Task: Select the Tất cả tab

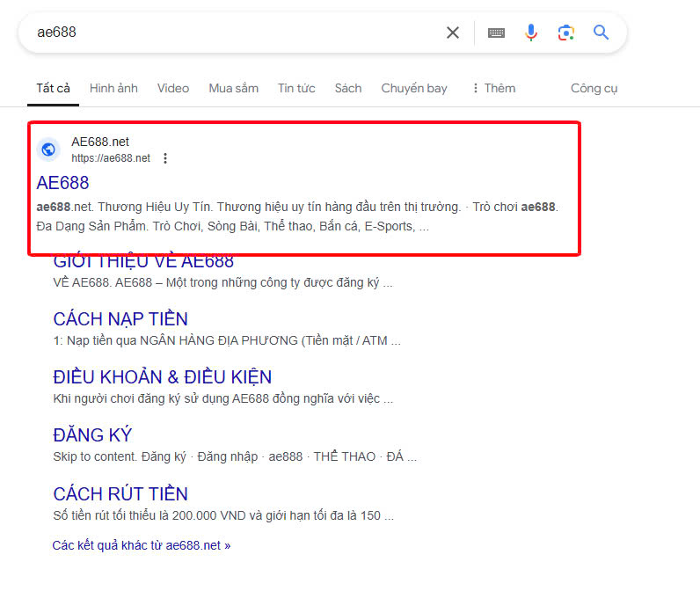Action: 53,88
